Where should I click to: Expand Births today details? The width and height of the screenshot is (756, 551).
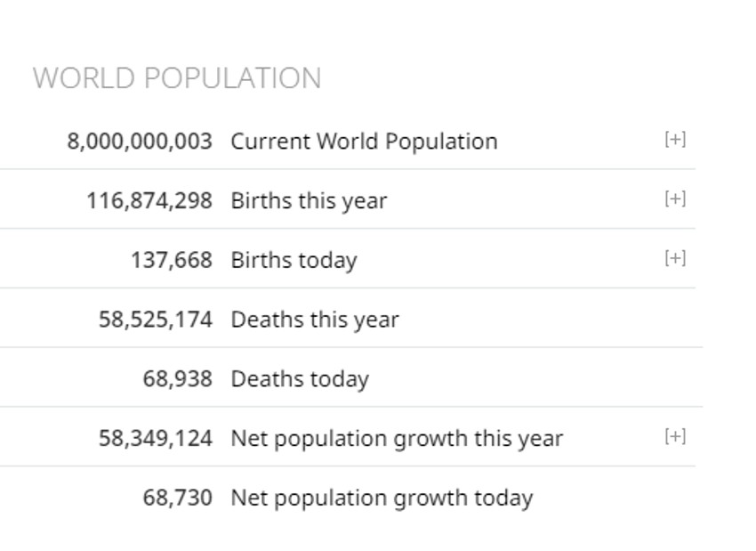[675, 258]
